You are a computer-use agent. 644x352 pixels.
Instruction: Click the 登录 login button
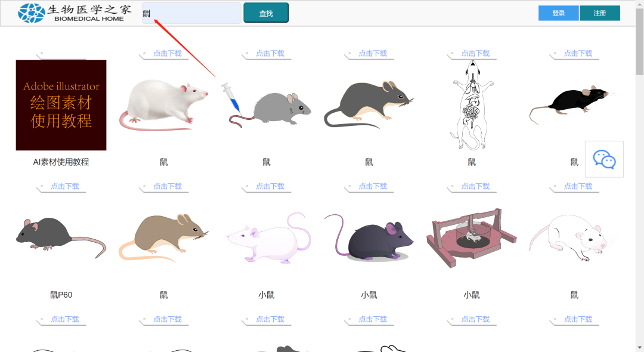pos(558,13)
